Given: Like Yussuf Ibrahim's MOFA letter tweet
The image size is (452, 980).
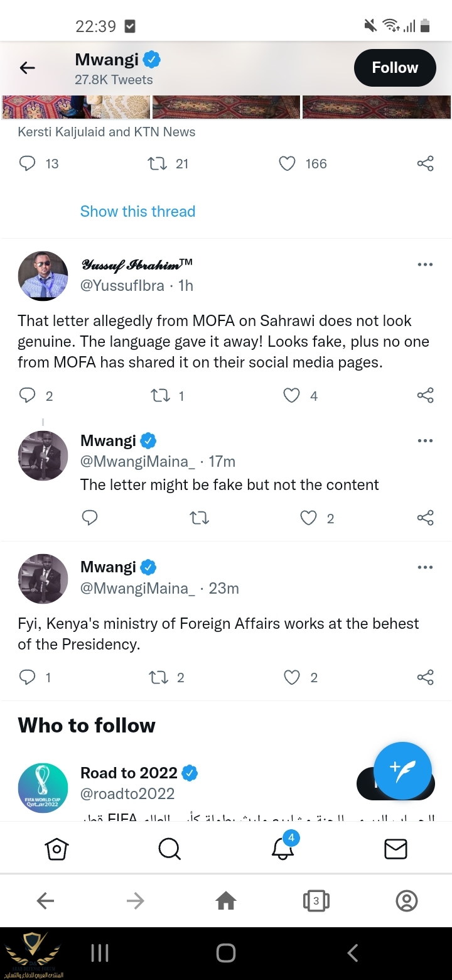Looking at the screenshot, I should tap(292, 396).
